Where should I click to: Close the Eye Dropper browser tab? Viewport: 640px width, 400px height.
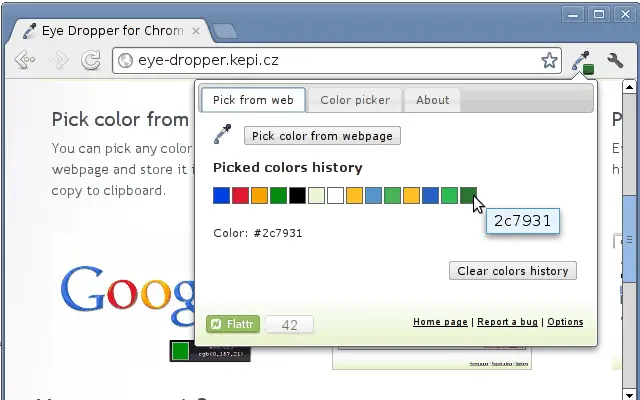196,31
